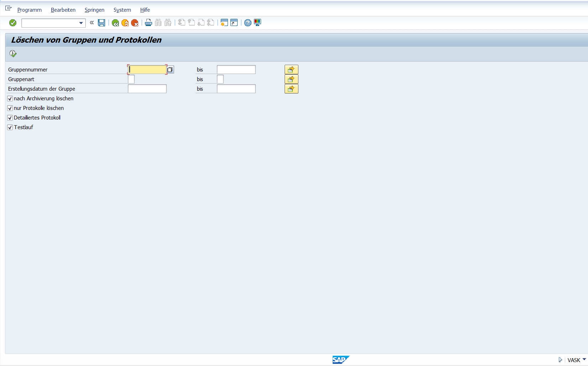Click the Find binoculars icon
This screenshot has height=366, width=588.
point(158,23)
